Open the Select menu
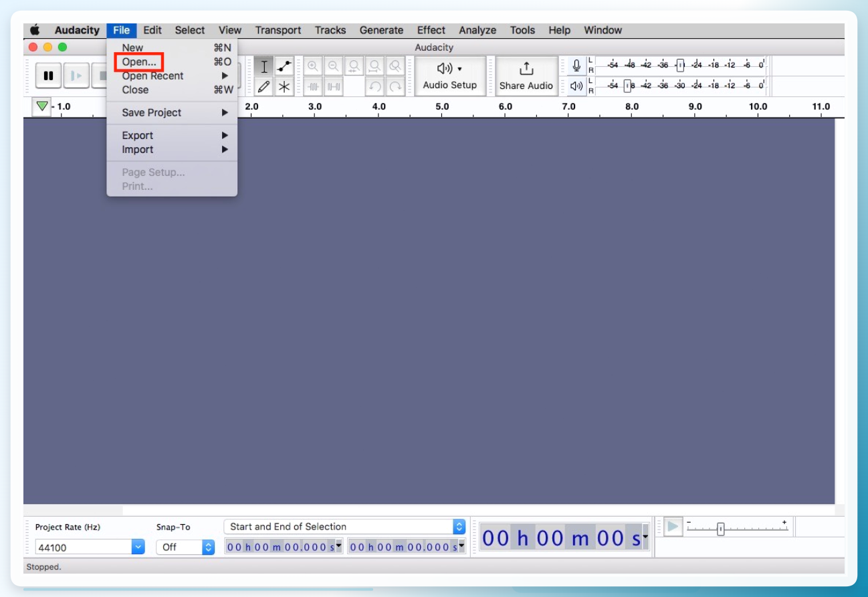 pos(190,30)
